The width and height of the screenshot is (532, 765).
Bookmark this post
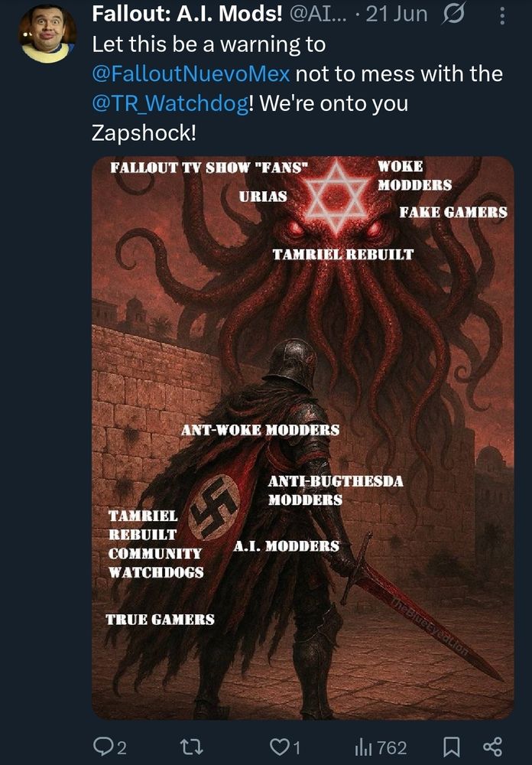pos(452,747)
